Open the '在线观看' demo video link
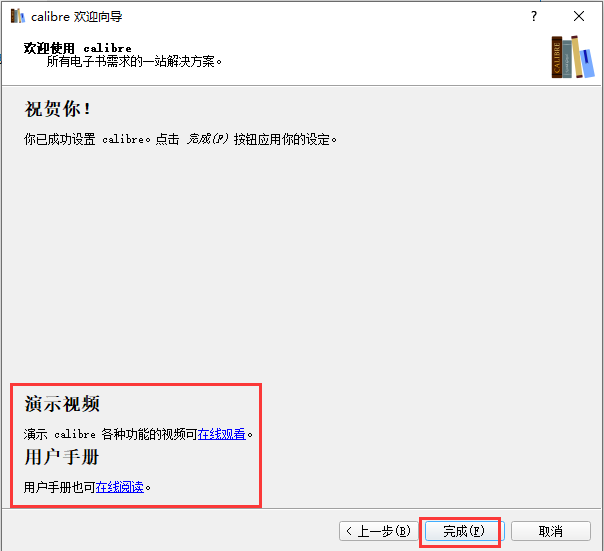This screenshot has height=551, width=604. [x=221, y=434]
